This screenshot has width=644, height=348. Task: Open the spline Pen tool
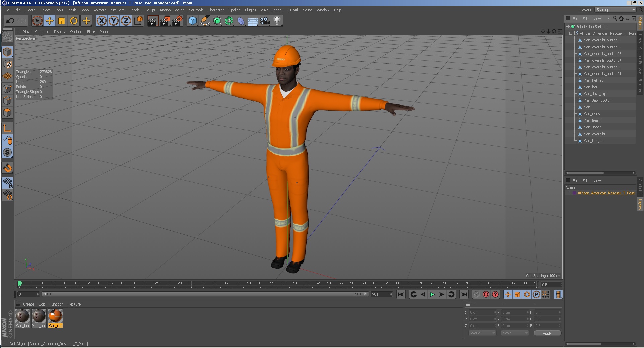(x=205, y=21)
